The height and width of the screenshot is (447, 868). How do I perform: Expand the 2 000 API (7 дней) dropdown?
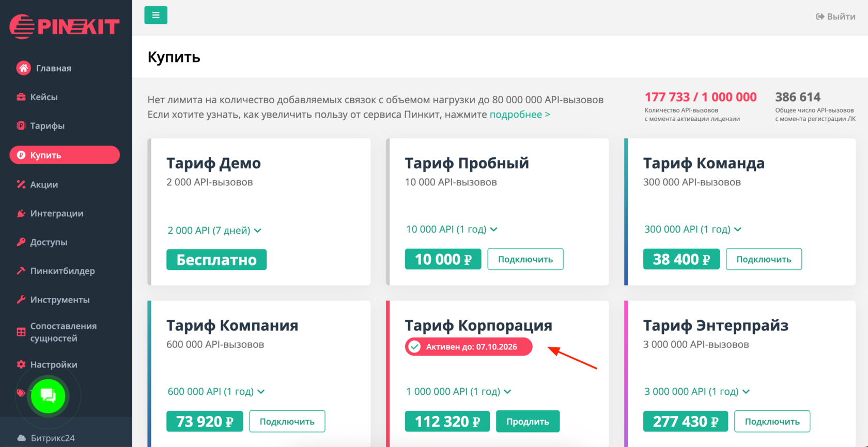214,230
